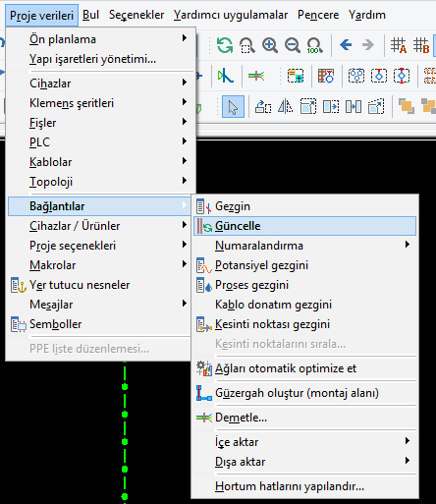Open Yardımcı uygulamalar menu

[231, 15]
